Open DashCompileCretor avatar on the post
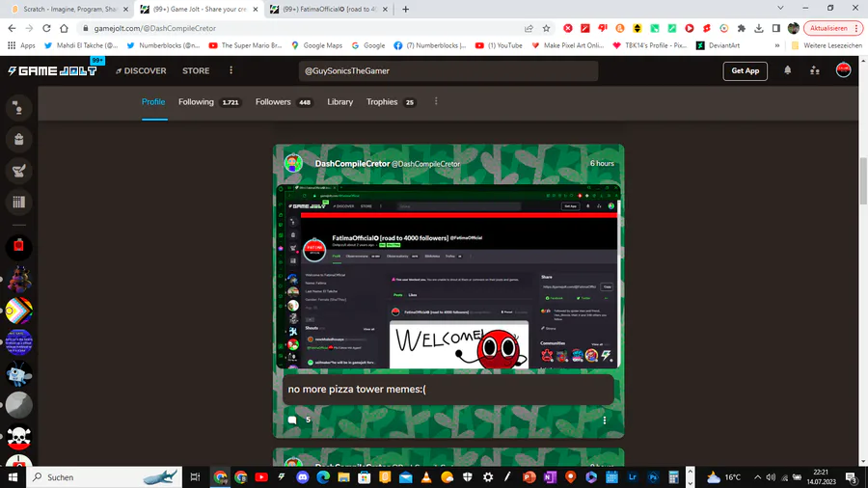Screen dimensions: 868x488 293,163
